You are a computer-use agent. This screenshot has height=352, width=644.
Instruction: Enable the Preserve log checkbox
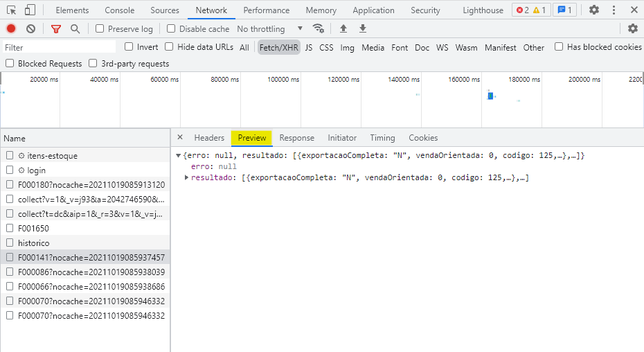pos(100,29)
